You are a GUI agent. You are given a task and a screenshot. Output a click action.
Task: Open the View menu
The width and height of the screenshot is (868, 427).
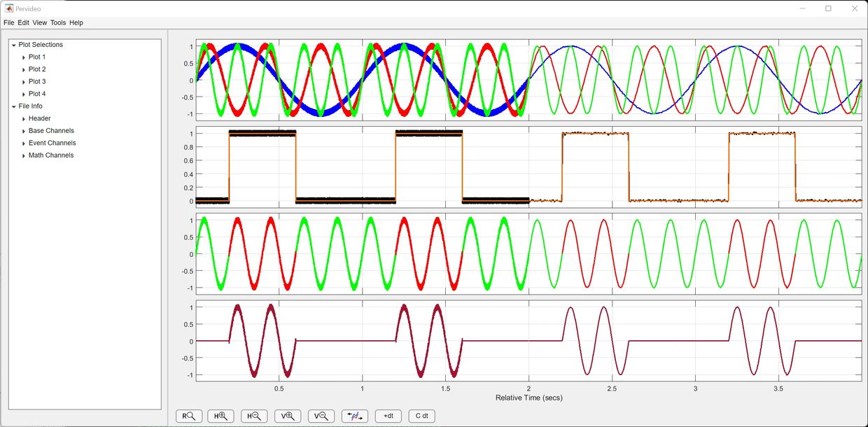coord(40,22)
